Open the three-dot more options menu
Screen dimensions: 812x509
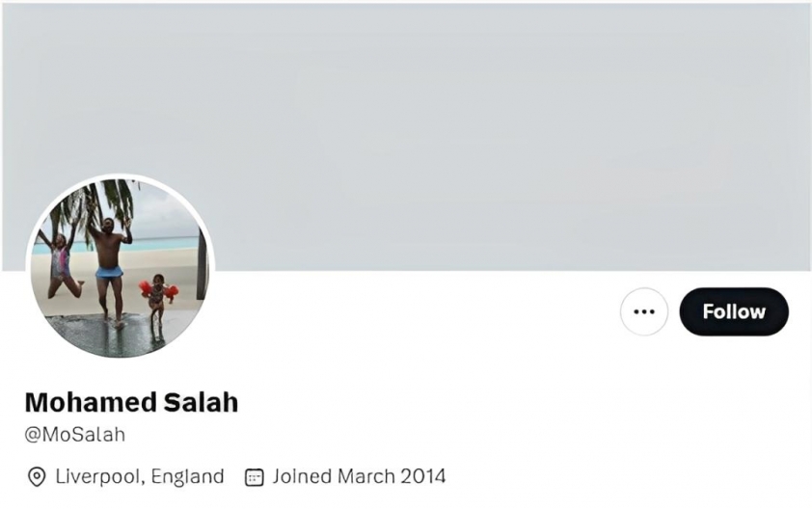click(643, 311)
